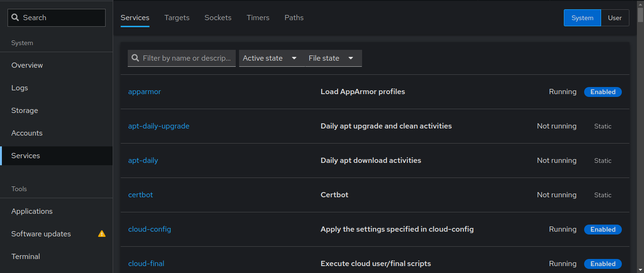Click the Running status on apparmor row
Screen dimensions: 644x273
click(562, 92)
